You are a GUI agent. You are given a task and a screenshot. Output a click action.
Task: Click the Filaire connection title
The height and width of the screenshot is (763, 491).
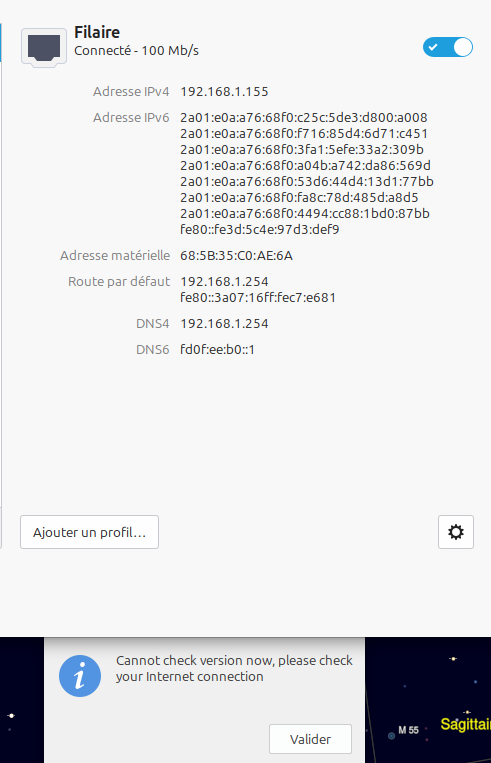point(97,32)
